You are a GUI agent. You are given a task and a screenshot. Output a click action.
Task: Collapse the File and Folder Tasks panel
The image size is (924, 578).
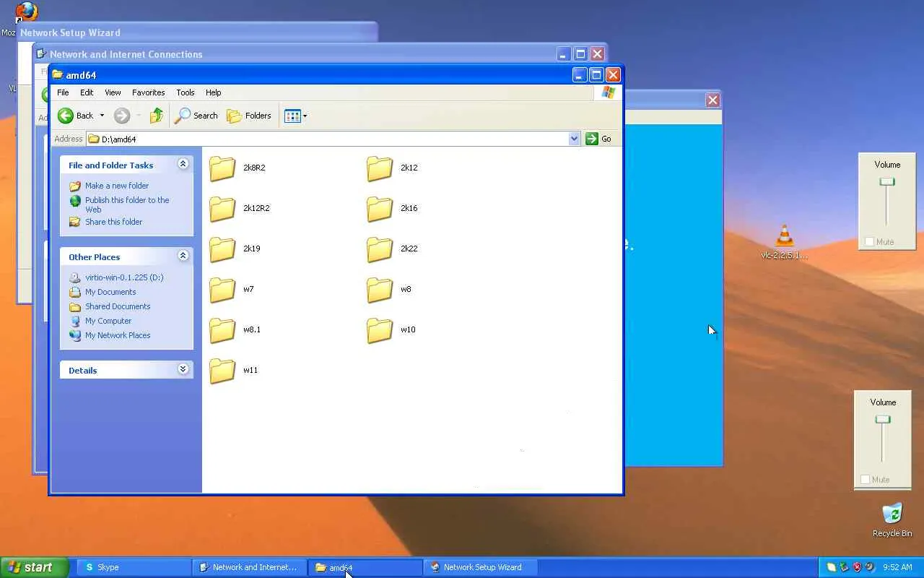pyautogui.click(x=183, y=164)
